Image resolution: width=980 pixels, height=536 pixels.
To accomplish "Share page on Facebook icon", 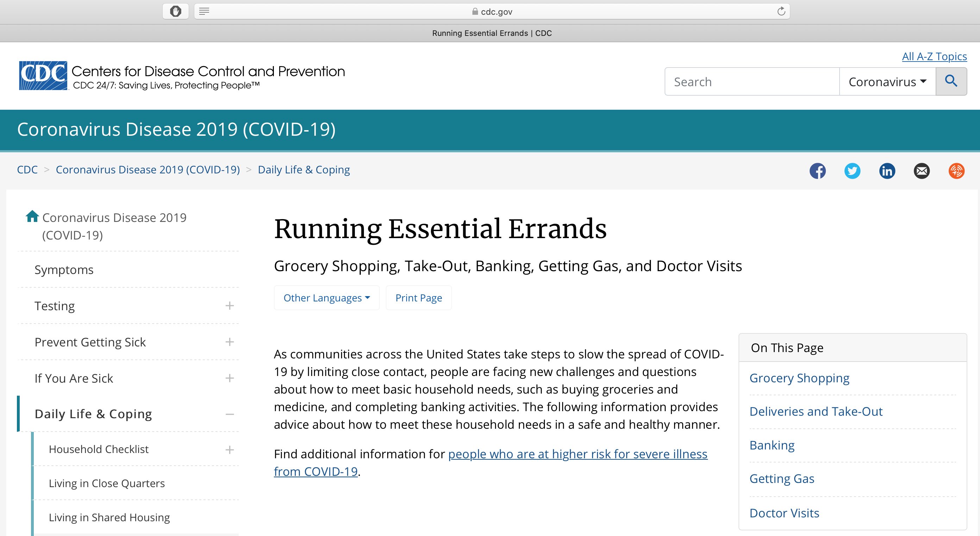I will coord(818,171).
